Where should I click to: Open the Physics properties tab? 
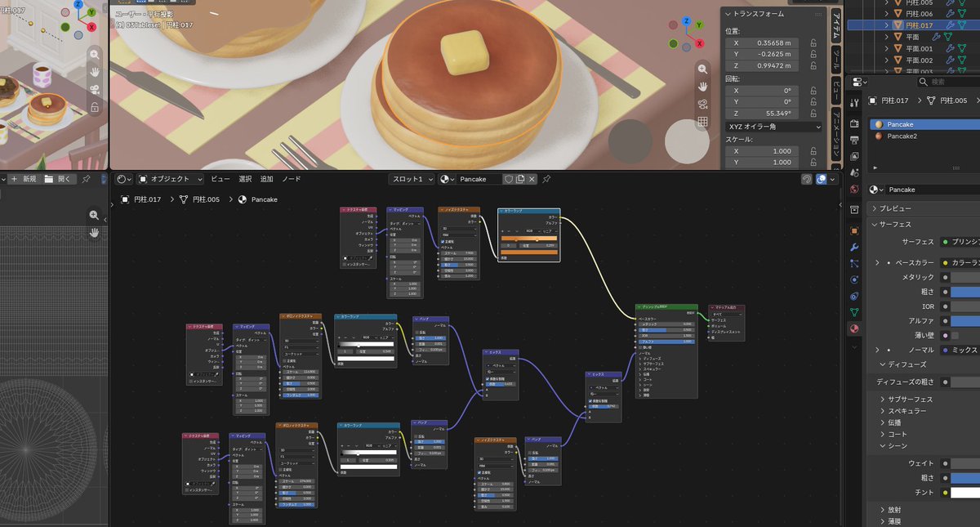[x=854, y=279]
